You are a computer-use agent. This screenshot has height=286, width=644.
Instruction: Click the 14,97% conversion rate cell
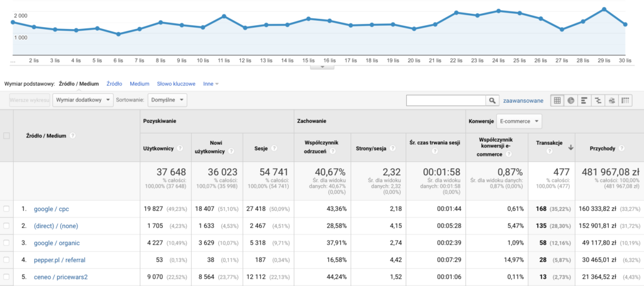pos(513,260)
